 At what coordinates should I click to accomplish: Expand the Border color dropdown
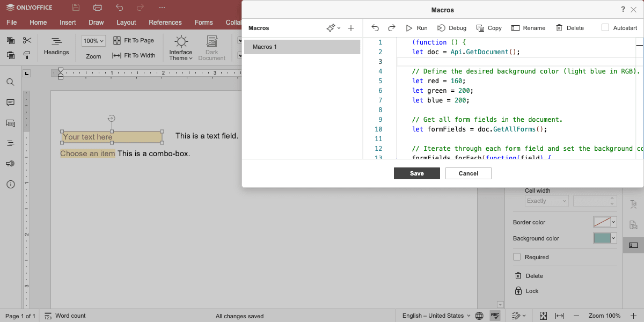click(x=614, y=222)
